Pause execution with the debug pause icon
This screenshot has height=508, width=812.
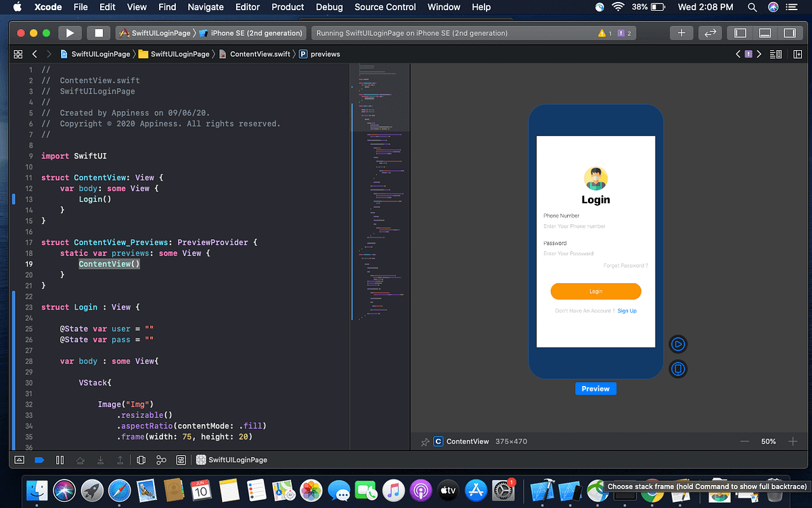(60, 460)
